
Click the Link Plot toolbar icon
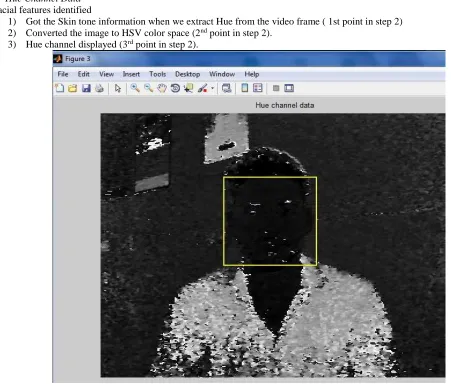(227, 88)
